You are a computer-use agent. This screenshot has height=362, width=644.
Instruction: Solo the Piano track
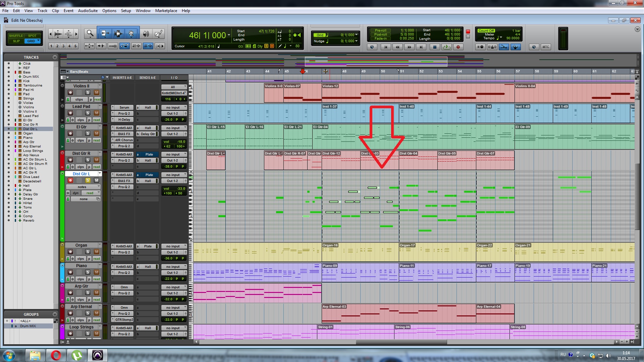coord(88,272)
